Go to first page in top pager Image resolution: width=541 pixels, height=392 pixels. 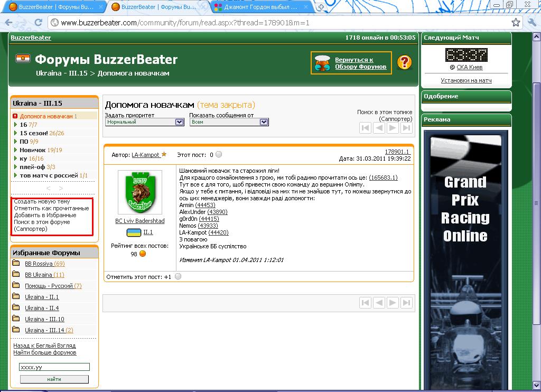365,128
